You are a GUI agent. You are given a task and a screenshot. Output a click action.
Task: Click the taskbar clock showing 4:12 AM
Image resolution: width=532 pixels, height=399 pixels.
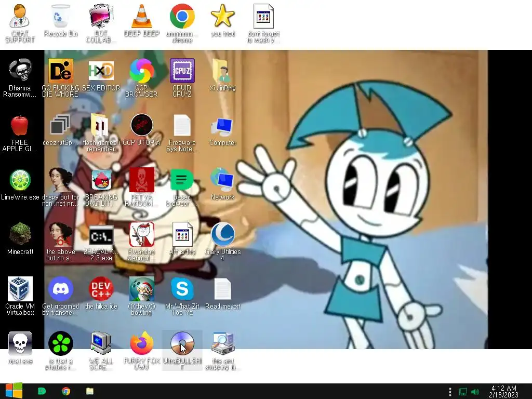504,391
